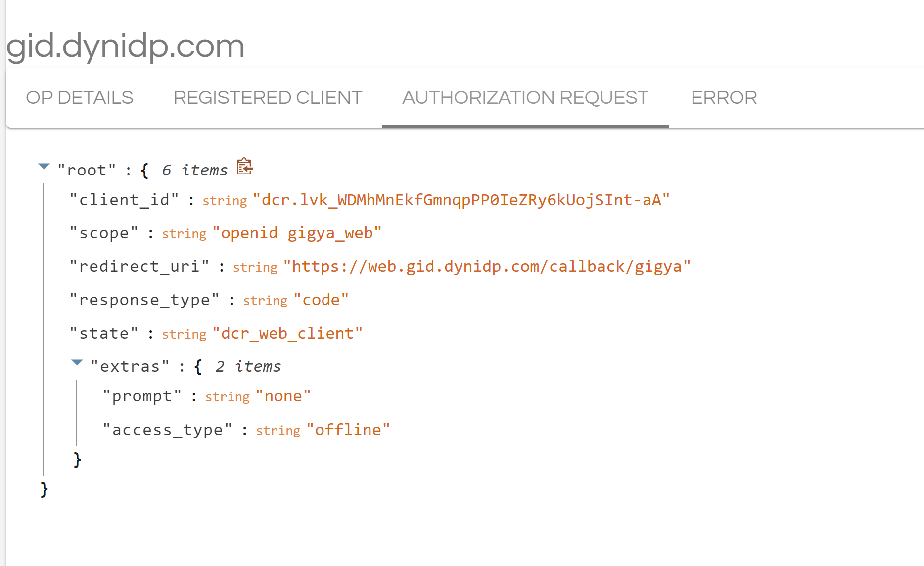Select the disclosure triangle next to root
The image size is (924, 566).
(44, 167)
